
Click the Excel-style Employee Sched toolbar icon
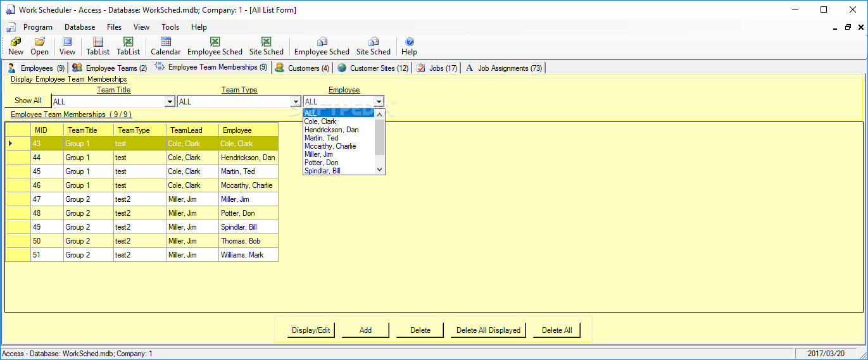tap(215, 46)
